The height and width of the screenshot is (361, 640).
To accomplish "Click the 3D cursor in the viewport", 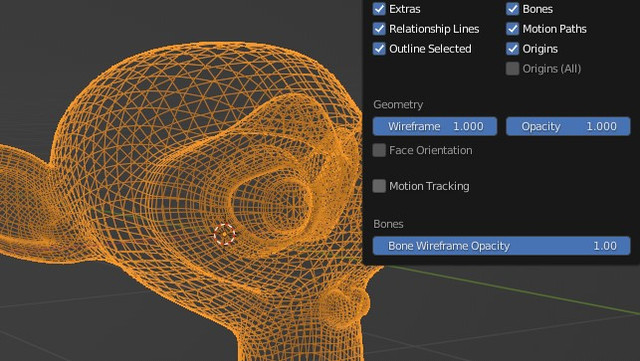I will [224, 234].
